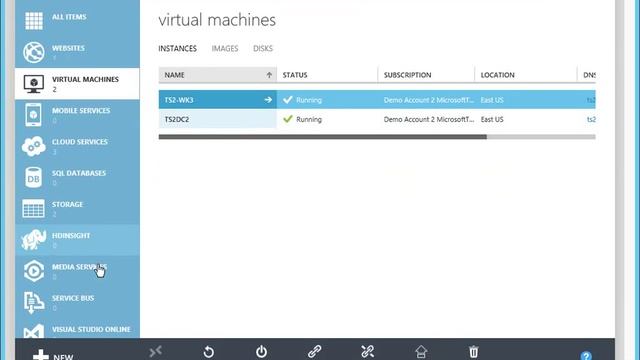Open help via the question mark icon
This screenshot has height=360, width=640.
pos(586,356)
